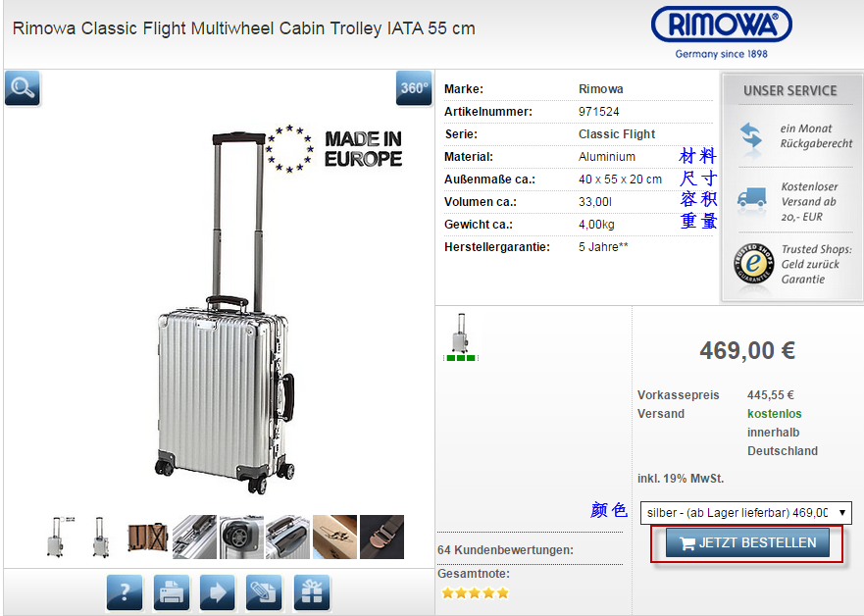
Task: Click the five-star overall rating
Action: 475,593
